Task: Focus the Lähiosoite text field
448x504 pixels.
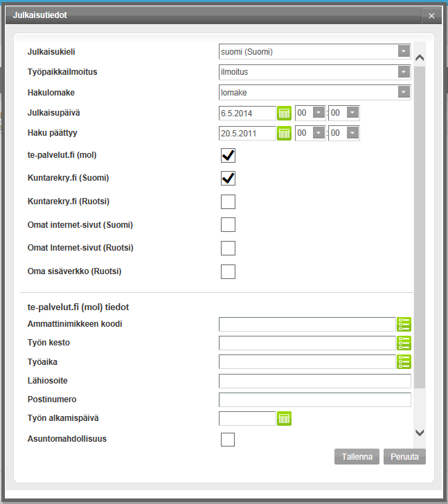Action: point(315,381)
